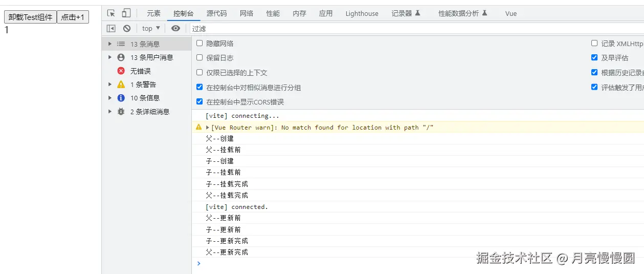Click the 点击+1 button
Viewport: 644px width, 274px height.
coord(73,17)
